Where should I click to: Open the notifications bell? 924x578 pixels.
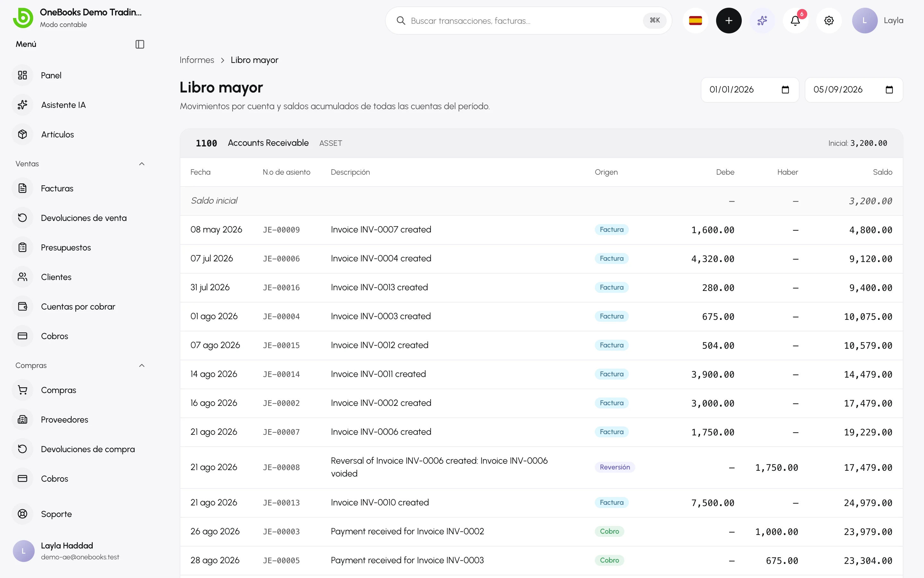pyautogui.click(x=795, y=21)
